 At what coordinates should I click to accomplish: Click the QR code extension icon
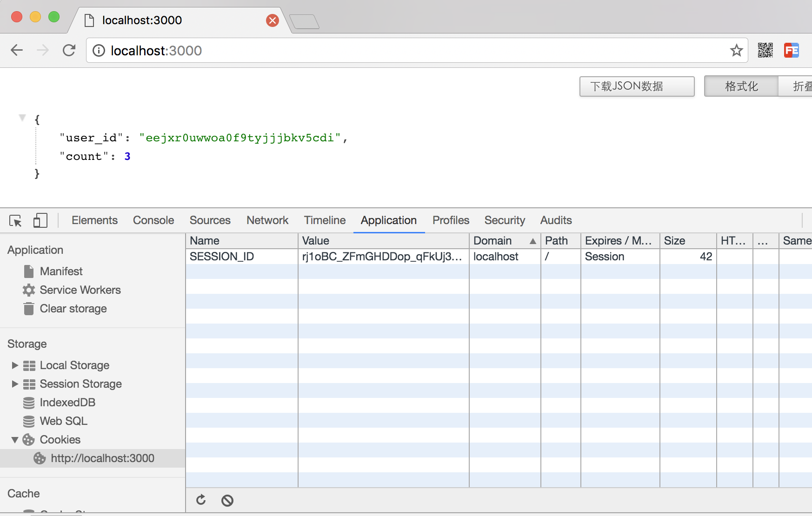tap(765, 50)
